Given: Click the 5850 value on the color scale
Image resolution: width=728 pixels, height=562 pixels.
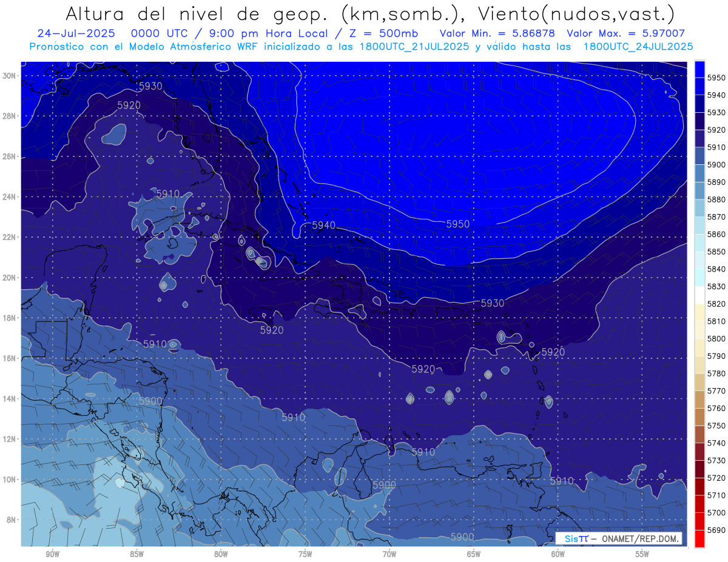Looking at the screenshot, I should [716, 252].
